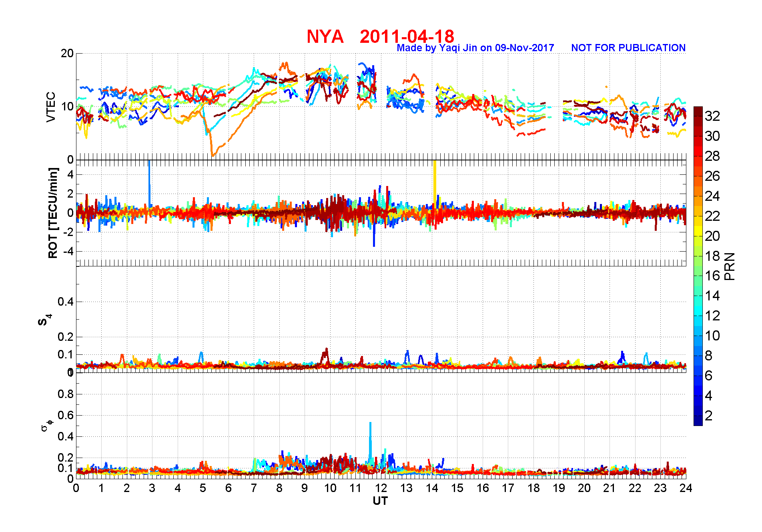Click the sigma-phi y-axis label
Image resolution: width=762 pixels, height=532 pixels.
tap(47, 425)
